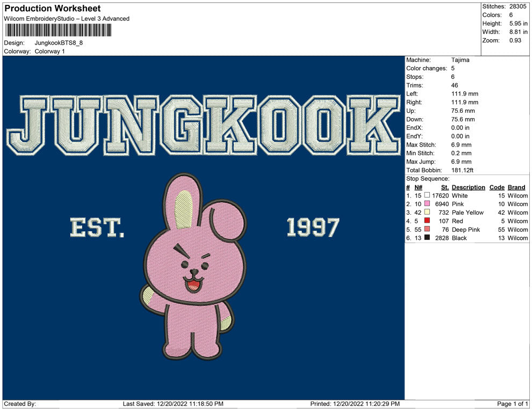Click the Pink thread color swatch
The width and height of the screenshot is (532, 409).
(x=427, y=203)
